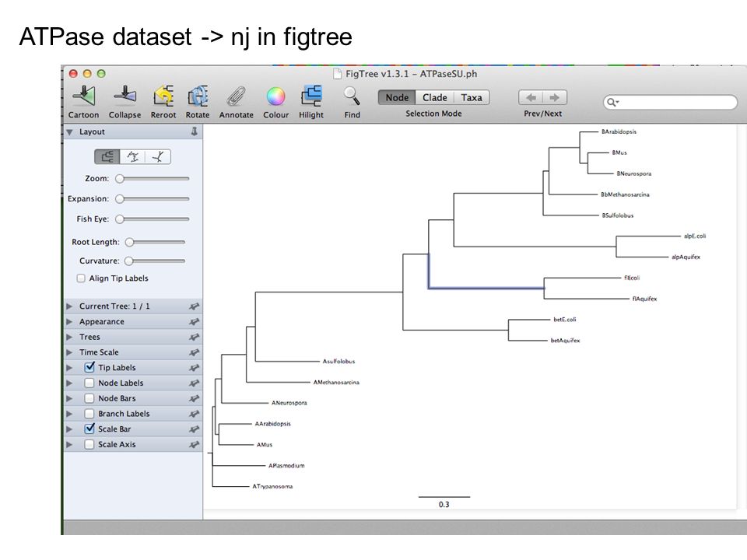The image size is (747, 560).
Task: Select rectangular tree layout icon
Action: [x=107, y=156]
